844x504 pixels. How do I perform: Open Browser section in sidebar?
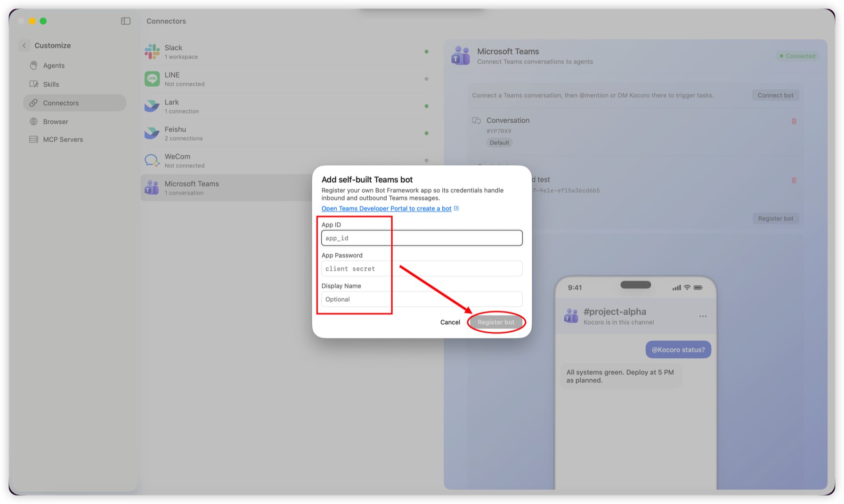(x=74, y=121)
